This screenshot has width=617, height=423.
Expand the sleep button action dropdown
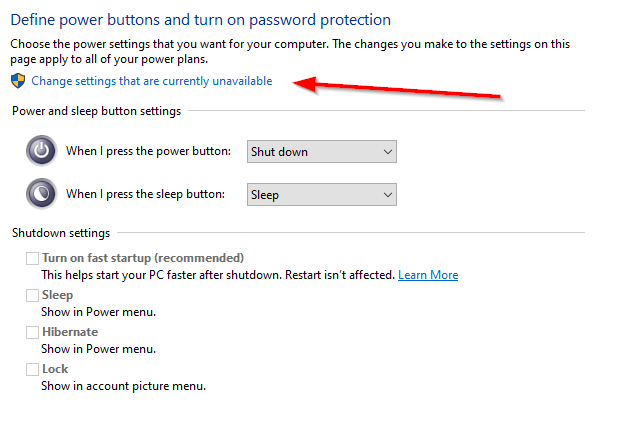point(321,195)
